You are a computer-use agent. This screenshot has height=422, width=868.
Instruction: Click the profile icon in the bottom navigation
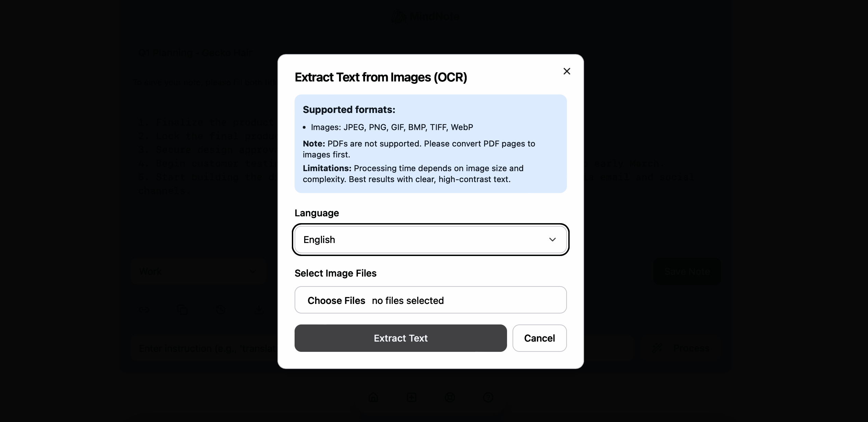coord(450,397)
